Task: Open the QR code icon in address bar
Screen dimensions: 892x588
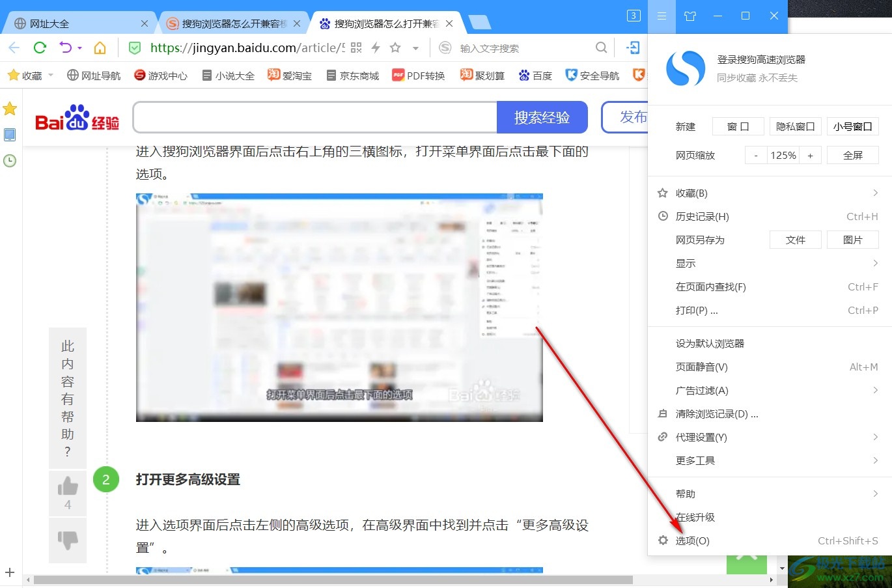Action: pyautogui.click(x=356, y=48)
